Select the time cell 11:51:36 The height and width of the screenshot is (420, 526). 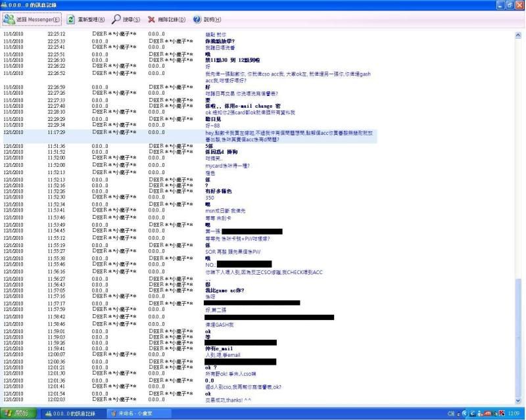click(x=57, y=147)
